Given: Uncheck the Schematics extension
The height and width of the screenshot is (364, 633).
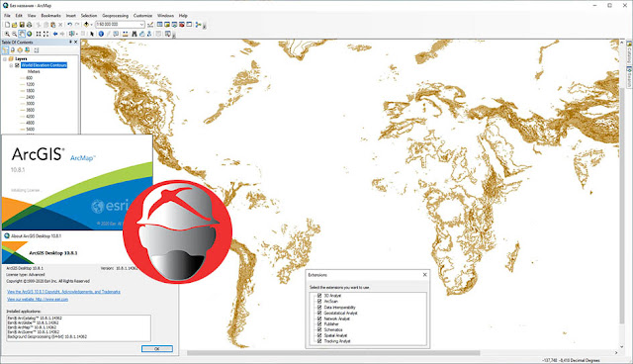Looking at the screenshot, I should (x=319, y=329).
